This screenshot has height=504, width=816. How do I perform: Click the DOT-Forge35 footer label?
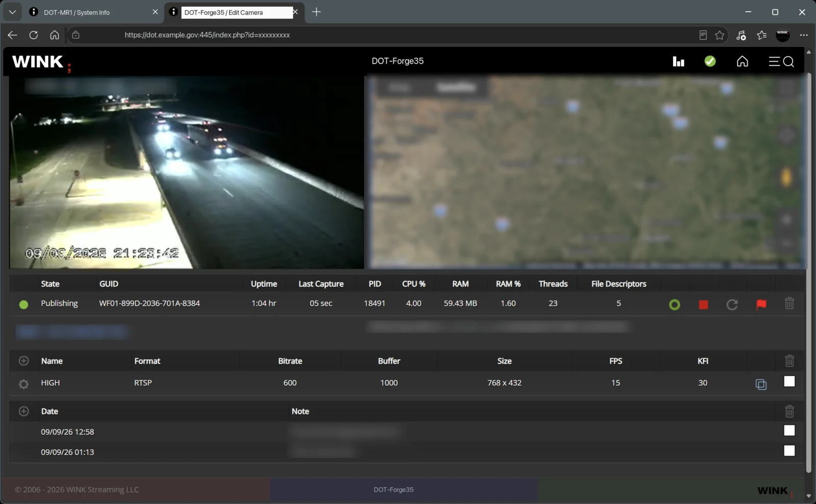click(x=393, y=490)
